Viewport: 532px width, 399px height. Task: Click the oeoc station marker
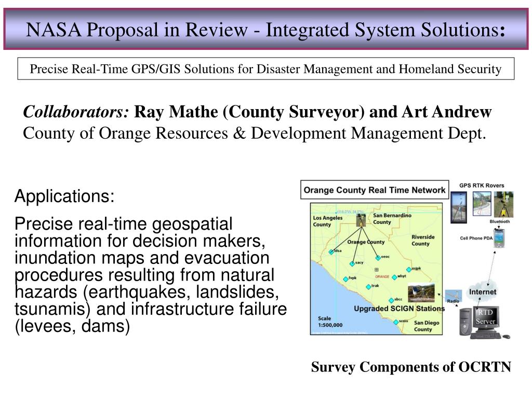(x=378, y=258)
